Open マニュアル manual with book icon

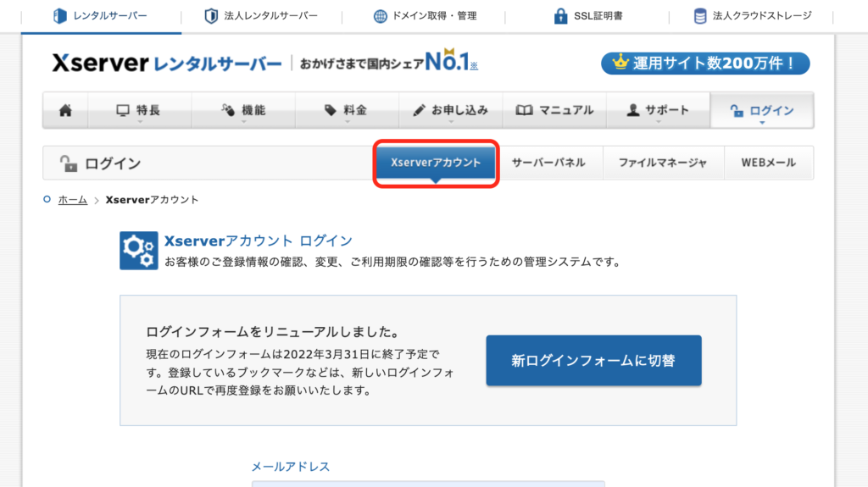pos(554,111)
